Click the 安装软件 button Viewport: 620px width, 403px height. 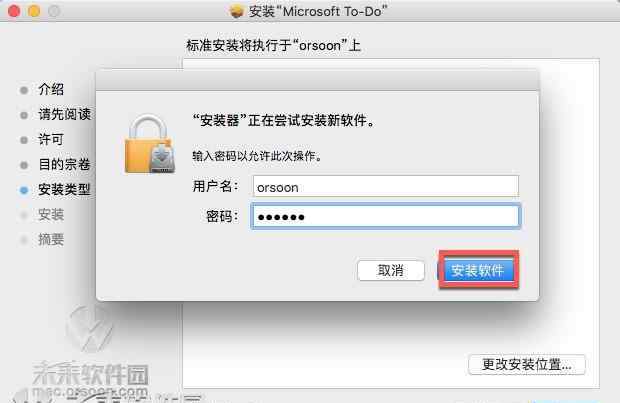(x=478, y=270)
